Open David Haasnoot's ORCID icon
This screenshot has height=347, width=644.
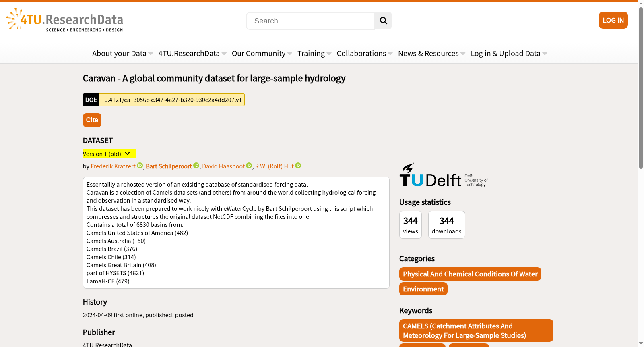(249, 166)
